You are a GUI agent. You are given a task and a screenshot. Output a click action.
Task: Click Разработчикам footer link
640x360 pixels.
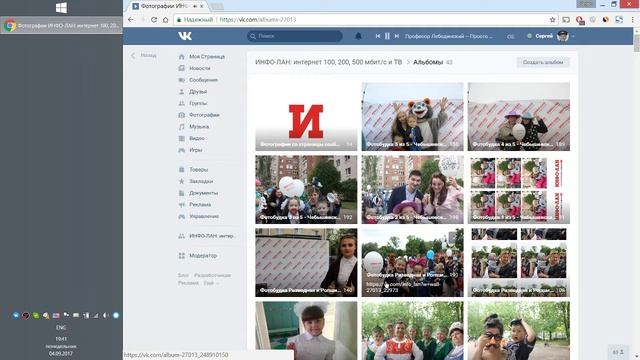(212, 276)
